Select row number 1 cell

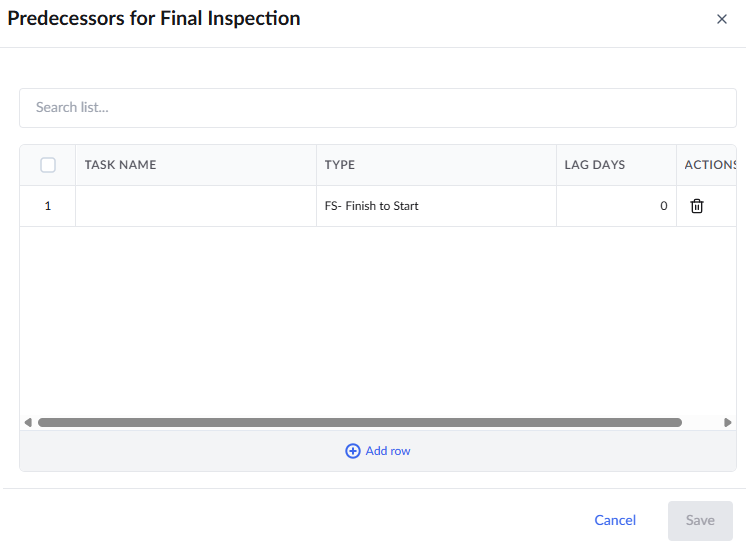click(48, 206)
